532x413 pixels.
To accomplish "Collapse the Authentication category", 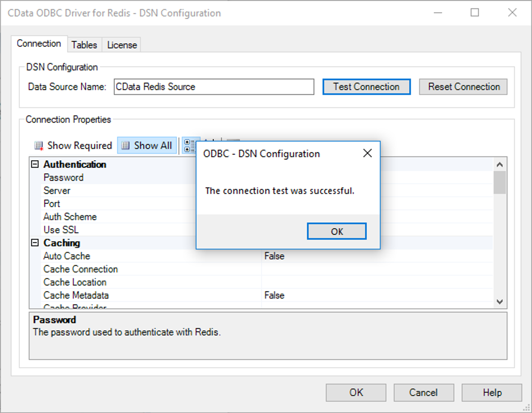I will click(x=35, y=164).
